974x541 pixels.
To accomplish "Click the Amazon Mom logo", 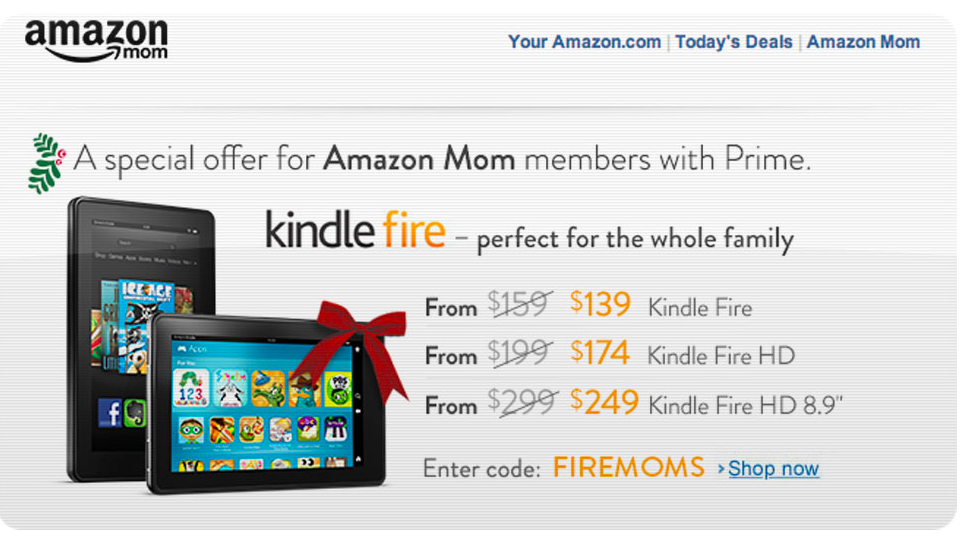I will click(96, 40).
